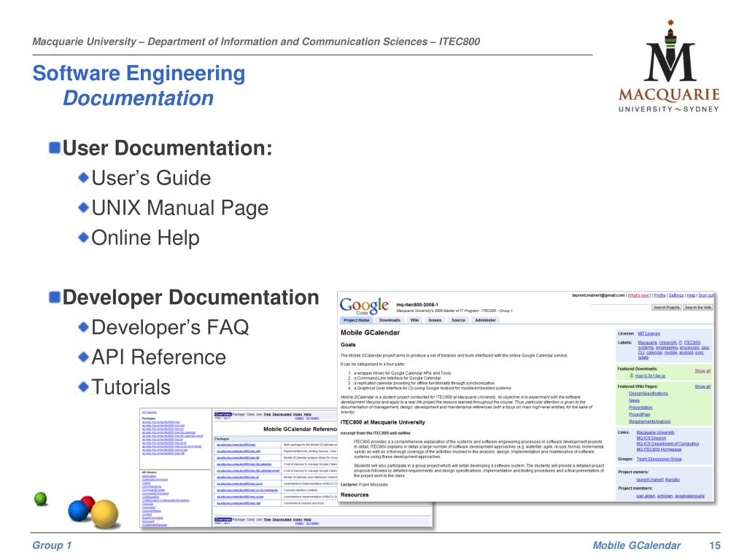Viewport: 747px width, 560px height.
Task: Open the MIT License link
Action: (649, 334)
